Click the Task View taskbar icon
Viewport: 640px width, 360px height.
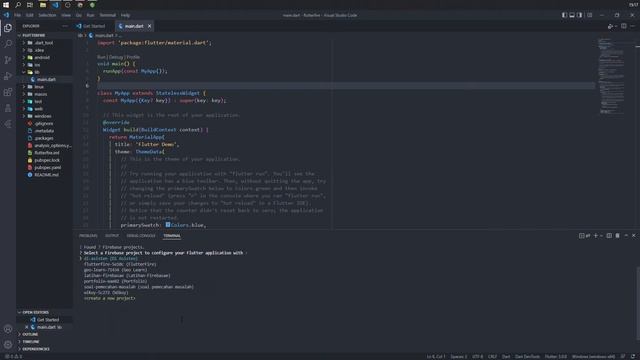click(x=30, y=5)
